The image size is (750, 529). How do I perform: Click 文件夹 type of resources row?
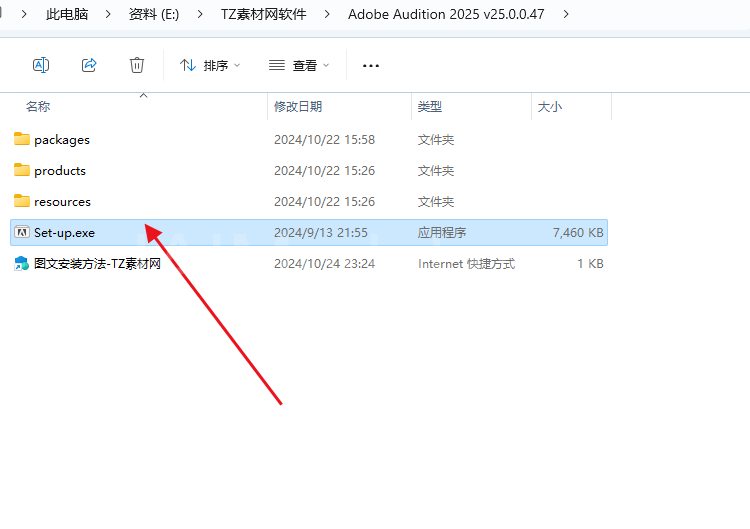coord(436,202)
